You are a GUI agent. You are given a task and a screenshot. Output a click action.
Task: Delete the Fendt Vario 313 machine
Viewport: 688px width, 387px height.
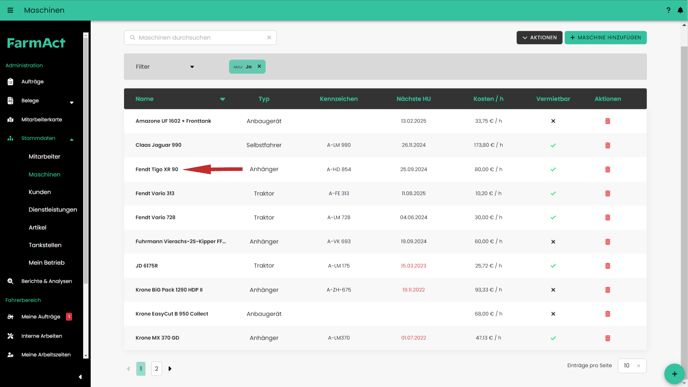[608, 194]
